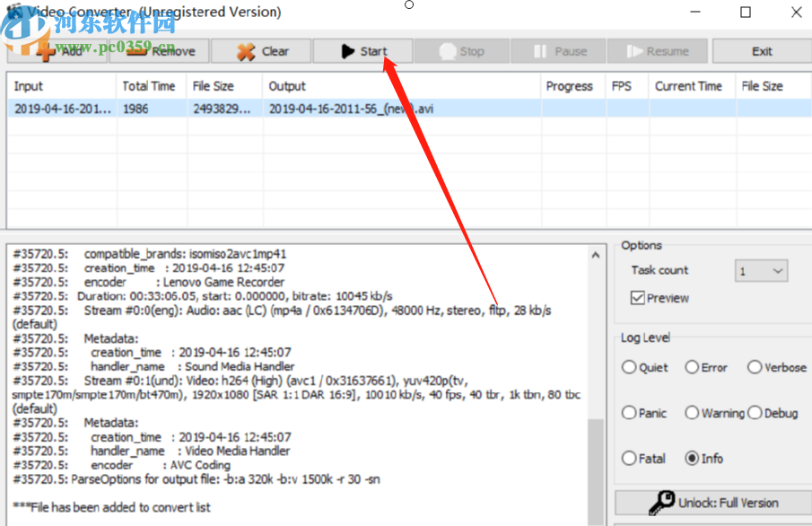812x526 pixels.
Task: Sort by the Input column header
Action: 62,86
